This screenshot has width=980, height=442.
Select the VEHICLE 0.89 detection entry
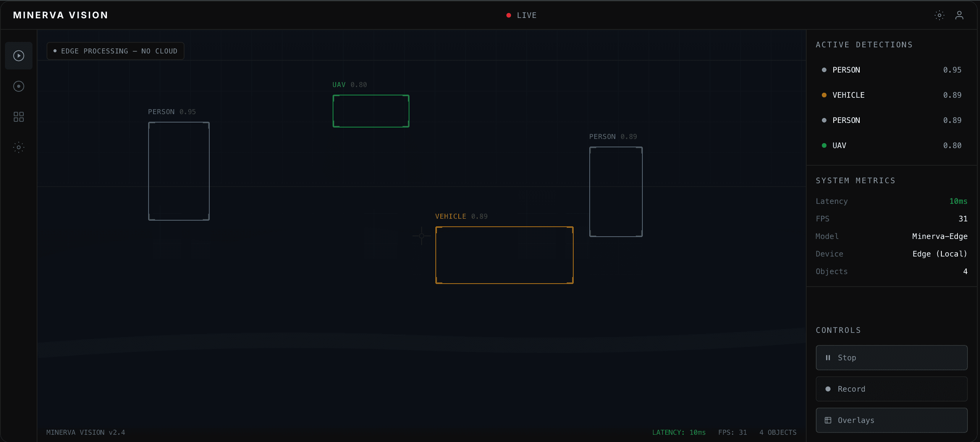891,95
